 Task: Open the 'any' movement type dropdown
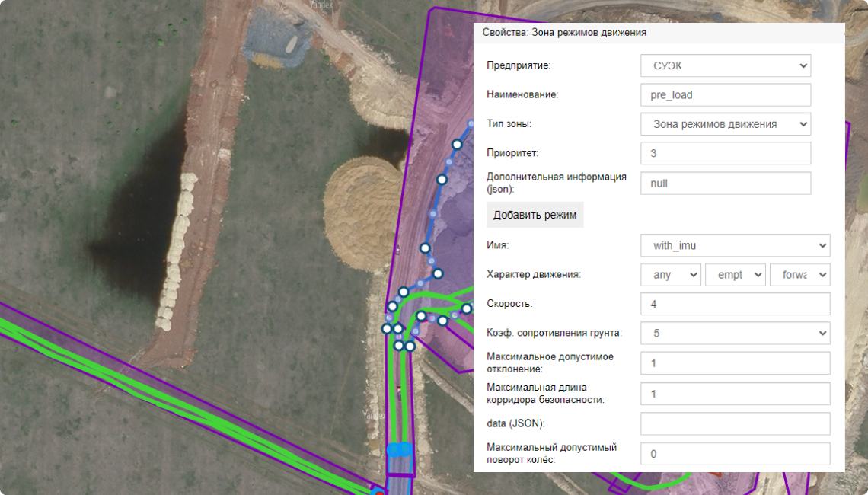(x=671, y=275)
